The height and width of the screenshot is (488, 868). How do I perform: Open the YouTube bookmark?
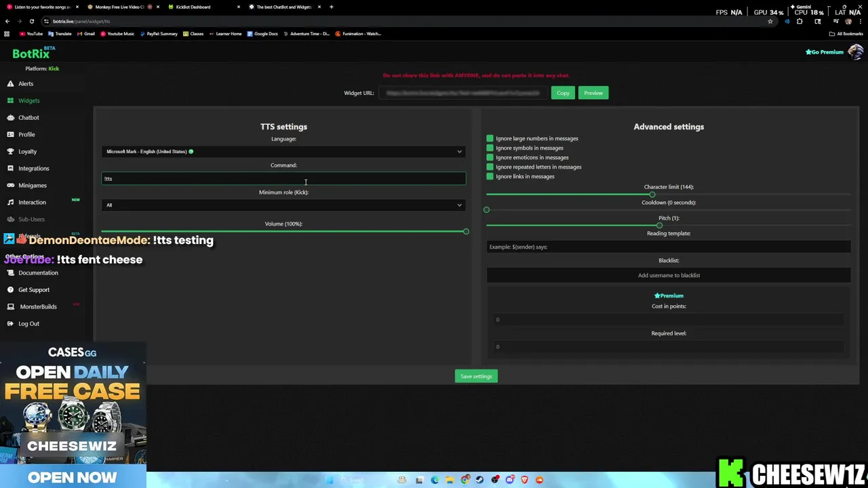point(31,34)
